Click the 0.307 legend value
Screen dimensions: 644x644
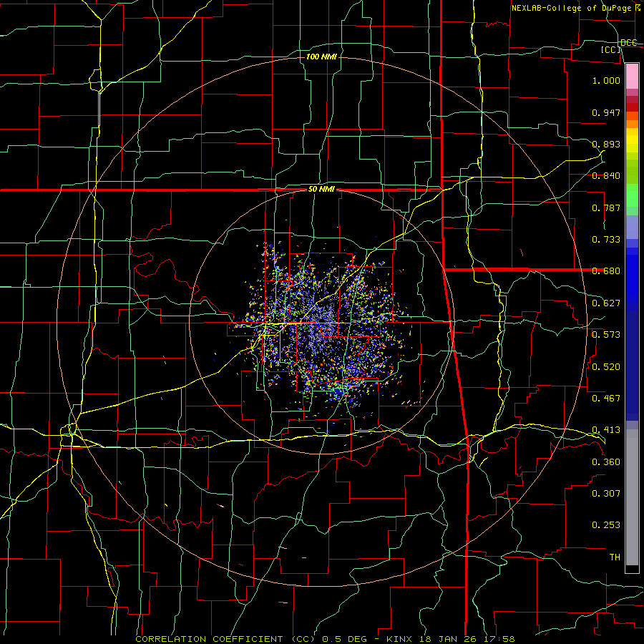point(606,494)
